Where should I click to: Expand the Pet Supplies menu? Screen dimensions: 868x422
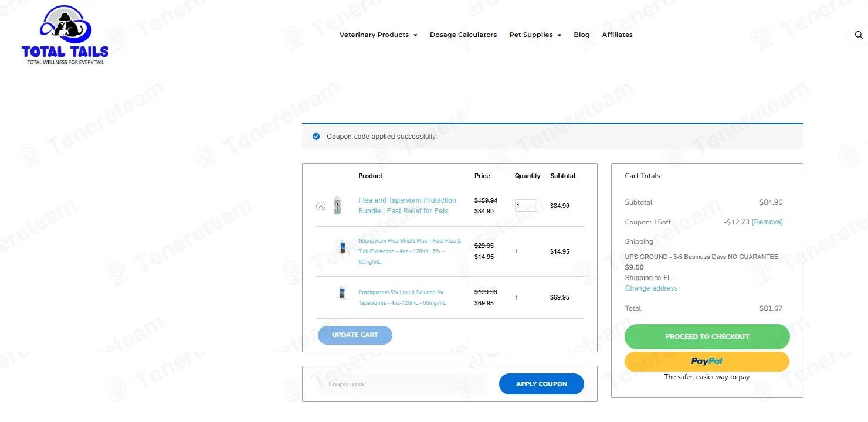[x=535, y=35]
